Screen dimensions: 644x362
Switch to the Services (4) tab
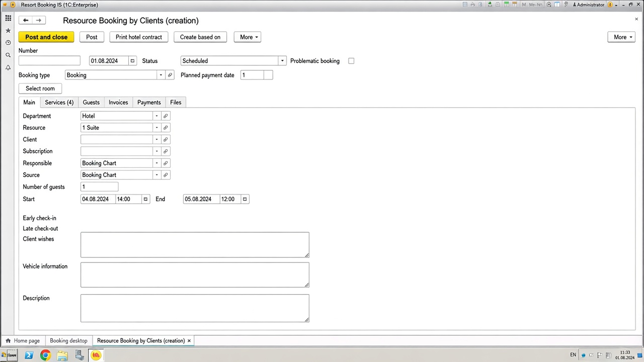pos(59,103)
